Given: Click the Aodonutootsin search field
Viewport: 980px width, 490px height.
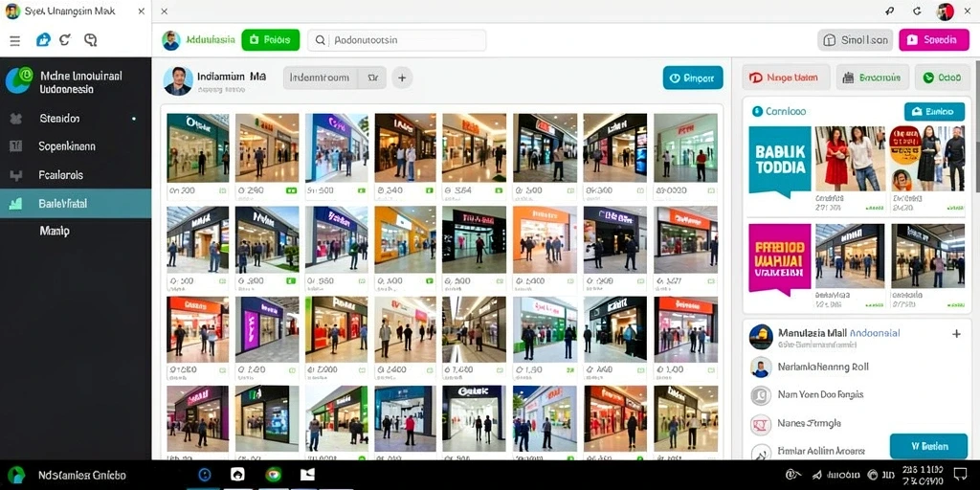Looking at the screenshot, I should pyautogui.click(x=397, y=40).
